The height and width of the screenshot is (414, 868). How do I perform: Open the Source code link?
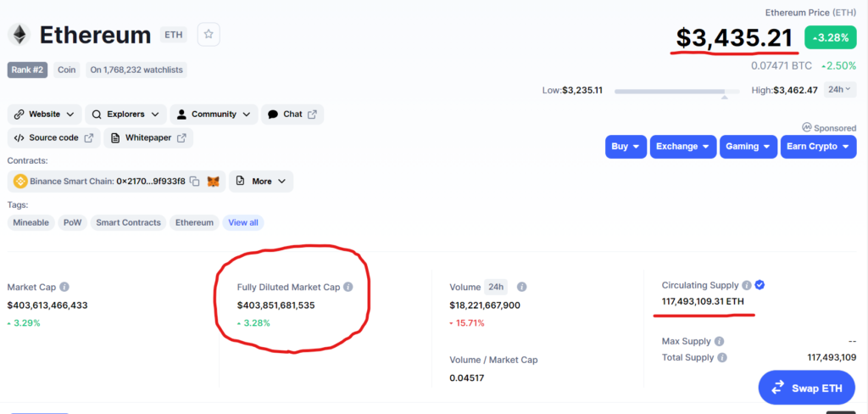click(53, 138)
